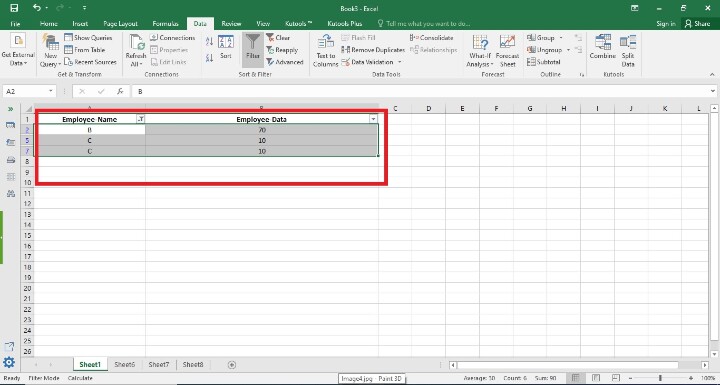
Task: Open What-If Analysis menu
Action: click(480, 51)
